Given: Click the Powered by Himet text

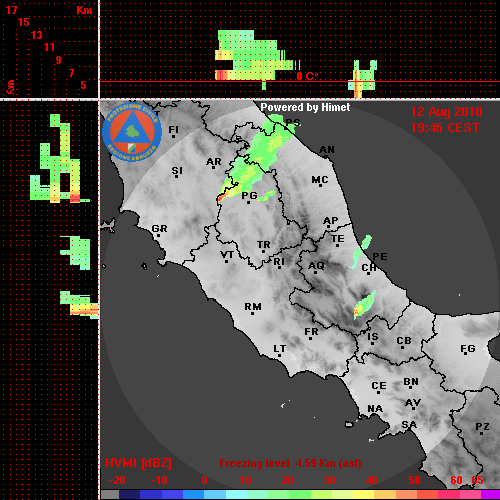Looking at the screenshot, I should tap(305, 107).
